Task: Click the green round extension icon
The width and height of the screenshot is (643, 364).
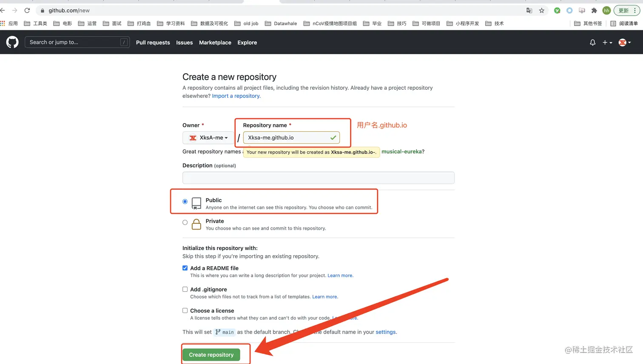Action: point(557,11)
